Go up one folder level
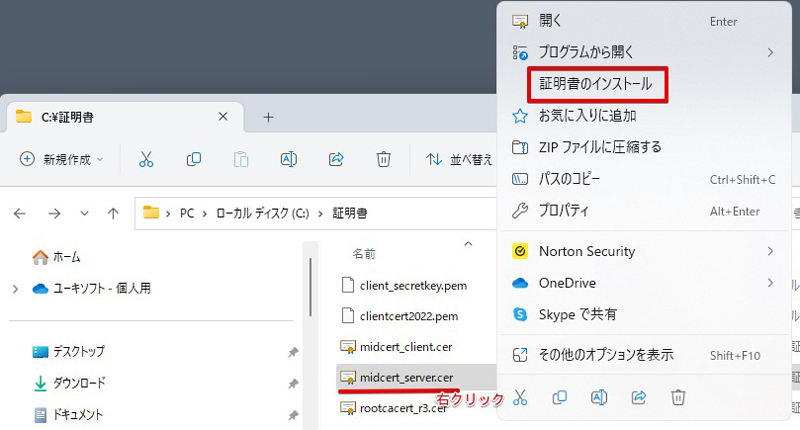The height and width of the screenshot is (430, 800). 113,213
